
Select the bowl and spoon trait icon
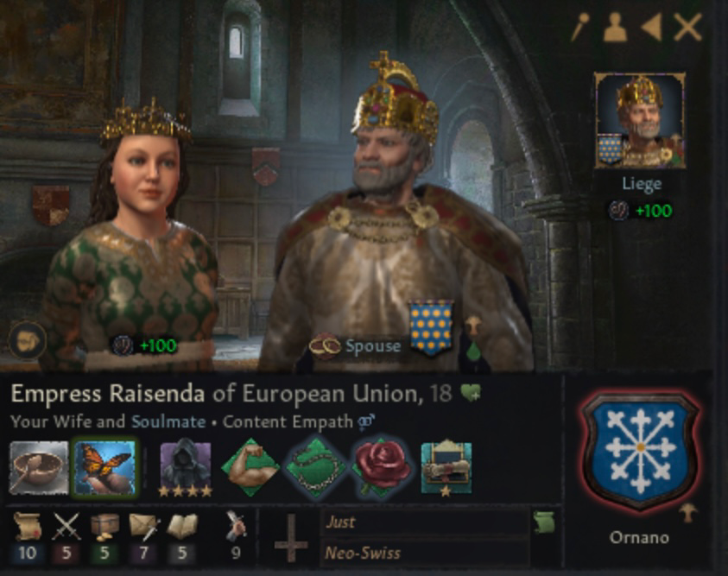39,467
